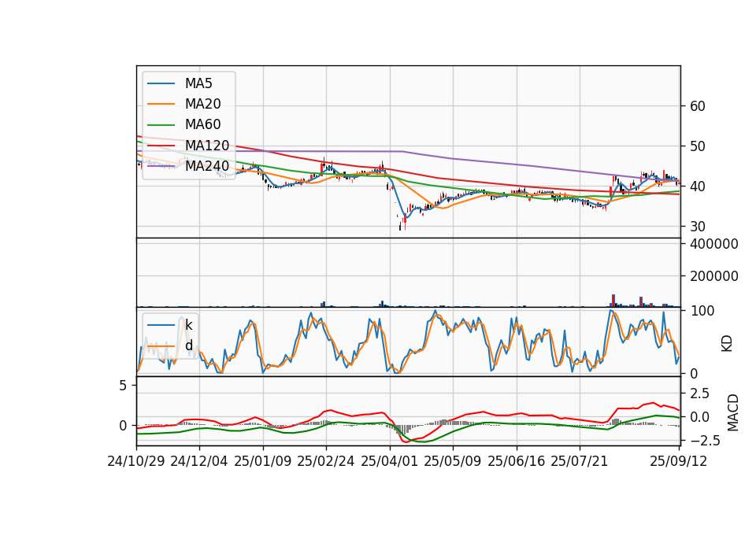Click date label 24/12/04
The image size is (756, 543).
coord(199,461)
